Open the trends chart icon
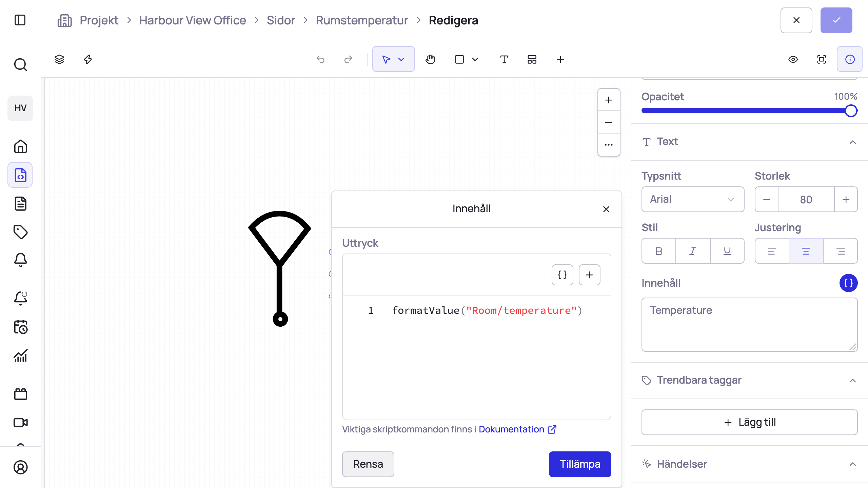Screen dimensions: 868x488 tap(20, 355)
